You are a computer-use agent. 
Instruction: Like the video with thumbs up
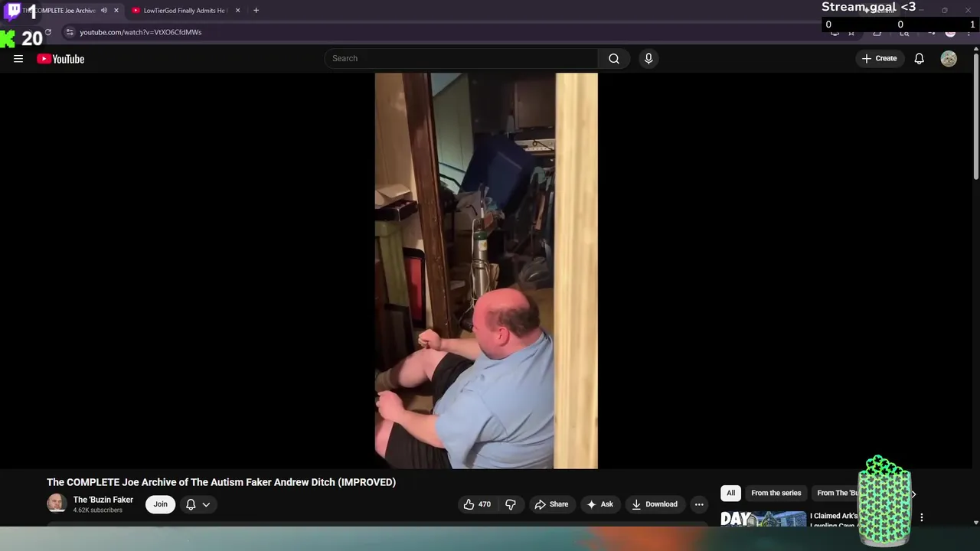[x=477, y=504]
